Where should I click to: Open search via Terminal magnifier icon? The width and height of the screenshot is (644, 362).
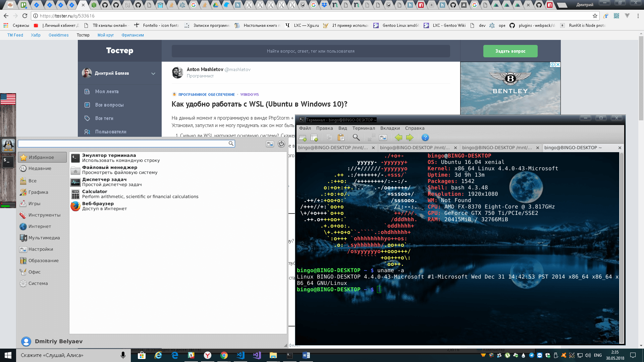tap(356, 137)
